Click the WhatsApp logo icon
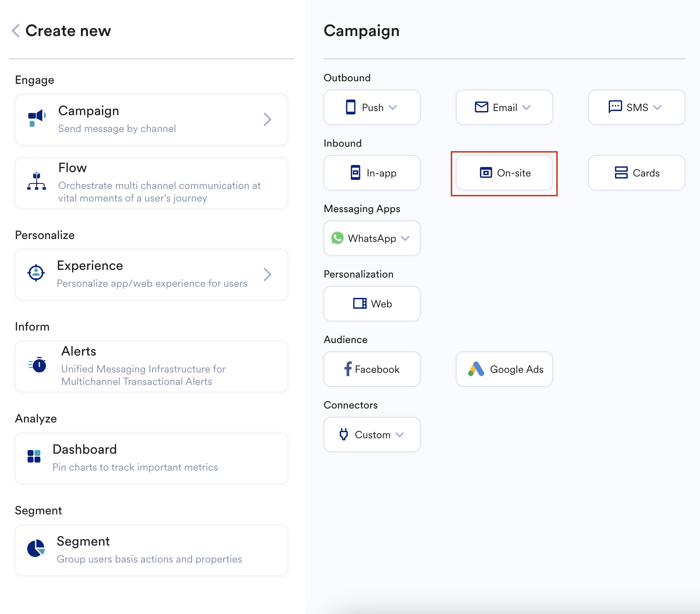700x614 pixels. point(337,238)
